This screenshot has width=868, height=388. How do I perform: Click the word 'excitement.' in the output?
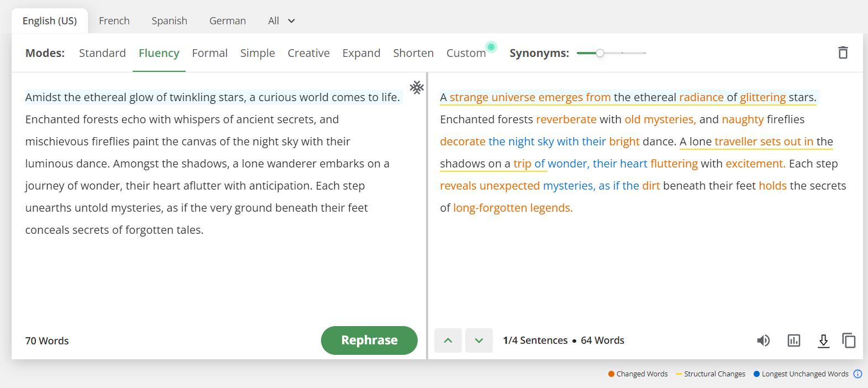click(755, 164)
